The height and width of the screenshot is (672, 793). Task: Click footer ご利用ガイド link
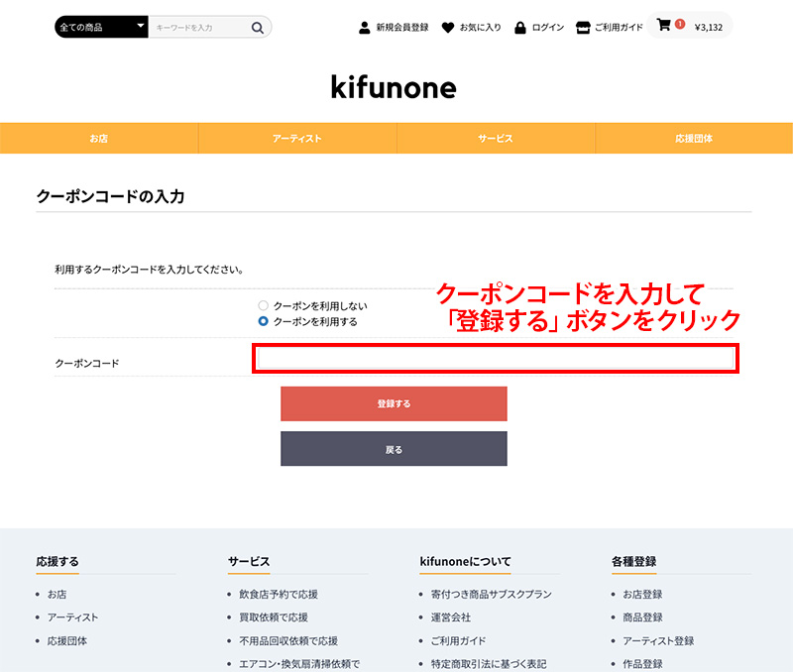(458, 640)
